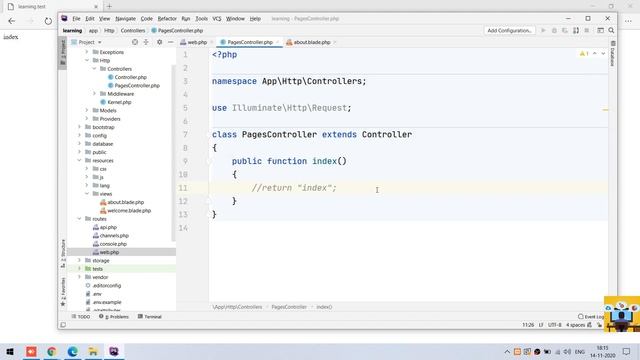Click the Add Configuration button

(509, 31)
